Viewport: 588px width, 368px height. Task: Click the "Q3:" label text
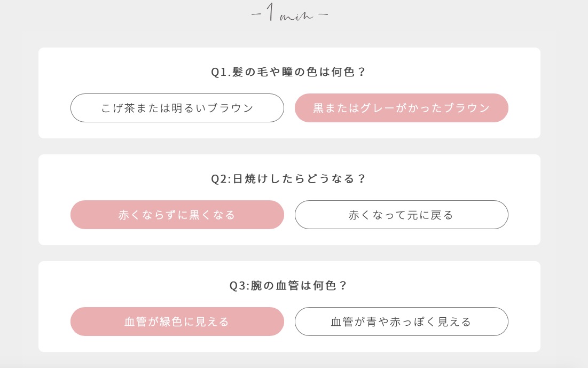(x=239, y=286)
